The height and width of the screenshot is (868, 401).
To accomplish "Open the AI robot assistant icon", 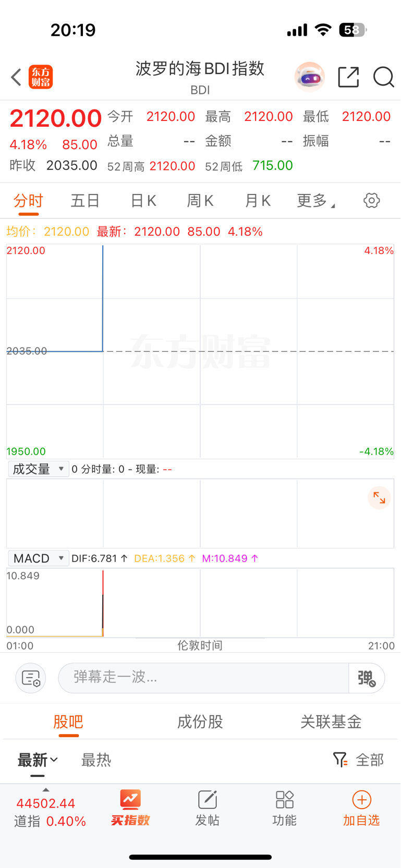I will pos(310,77).
